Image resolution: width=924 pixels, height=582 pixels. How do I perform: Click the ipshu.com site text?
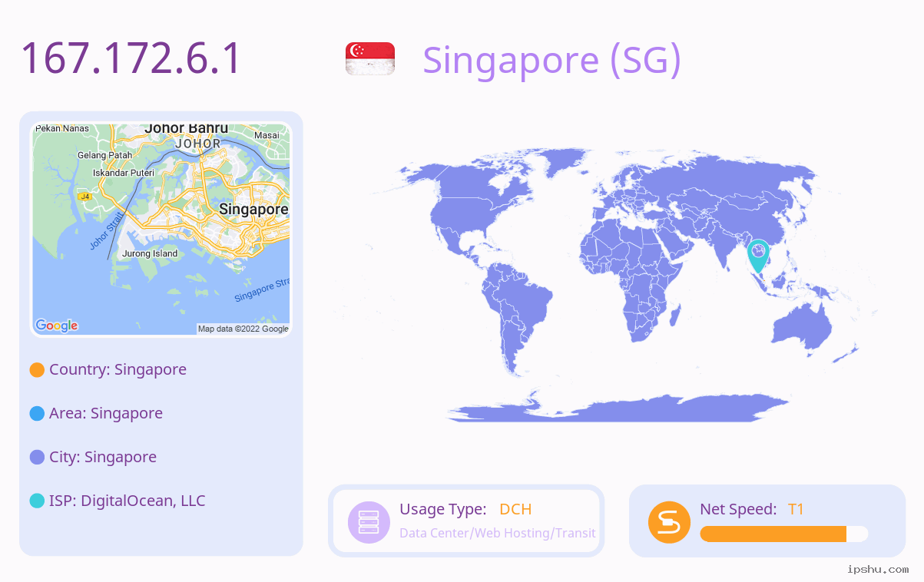878,569
